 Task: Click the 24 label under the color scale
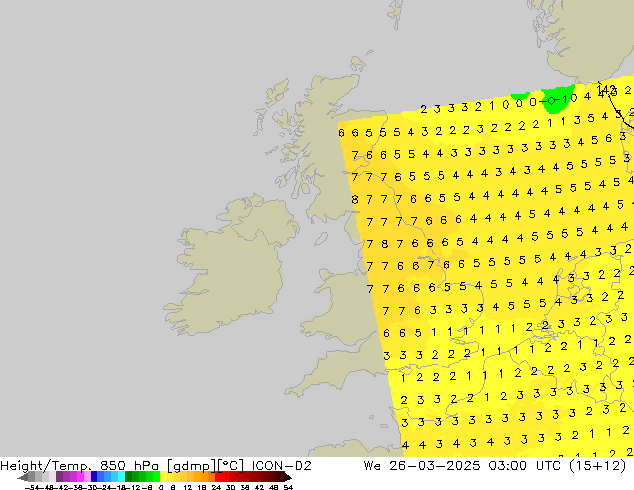pos(216,487)
